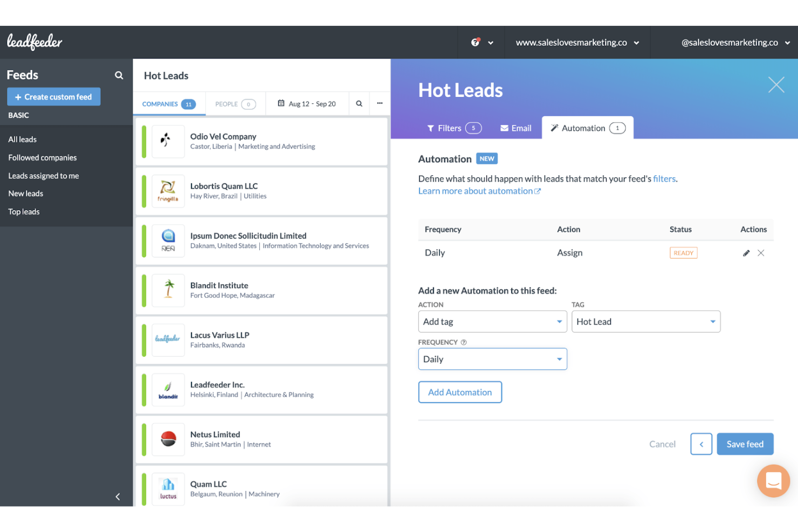Open the help question mark icon
This screenshot has width=798, height=532.
[x=475, y=42]
